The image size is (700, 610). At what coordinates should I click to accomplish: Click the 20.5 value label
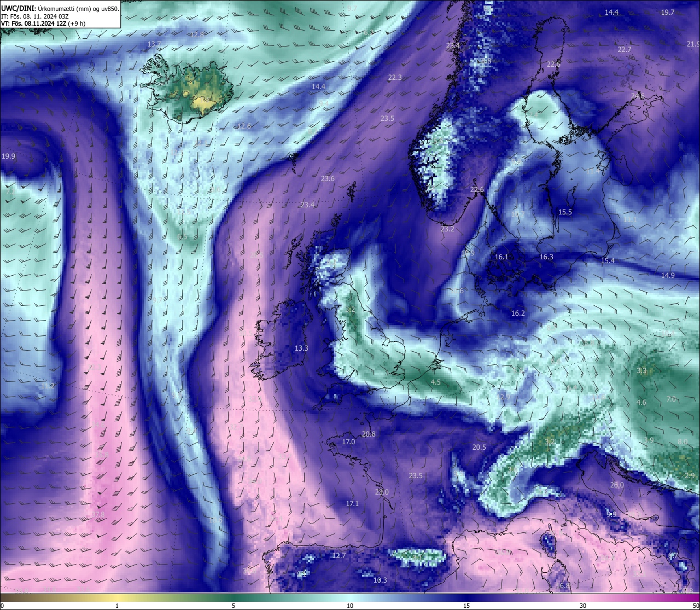479,447
